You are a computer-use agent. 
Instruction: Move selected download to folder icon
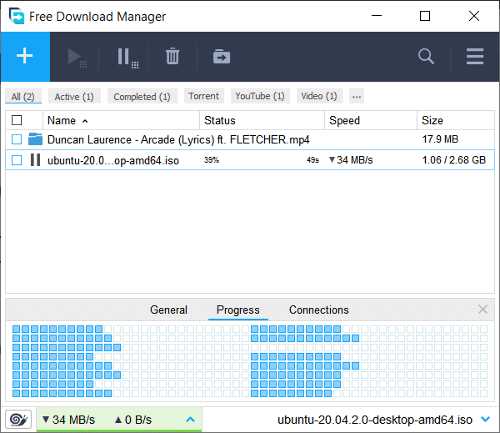pyautogui.click(x=221, y=56)
